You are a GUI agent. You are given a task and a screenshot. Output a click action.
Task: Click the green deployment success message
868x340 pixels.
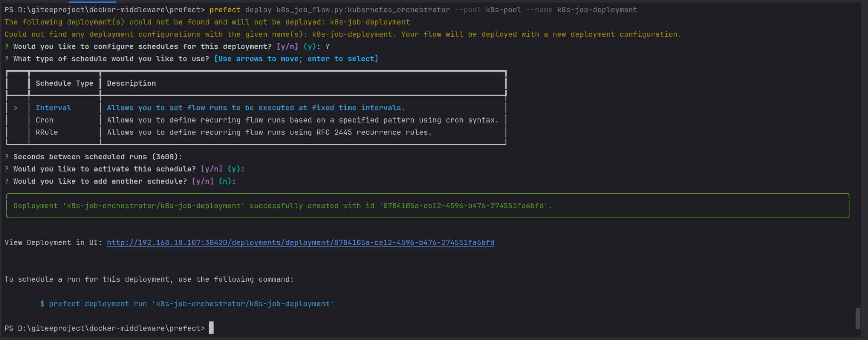pyautogui.click(x=282, y=206)
